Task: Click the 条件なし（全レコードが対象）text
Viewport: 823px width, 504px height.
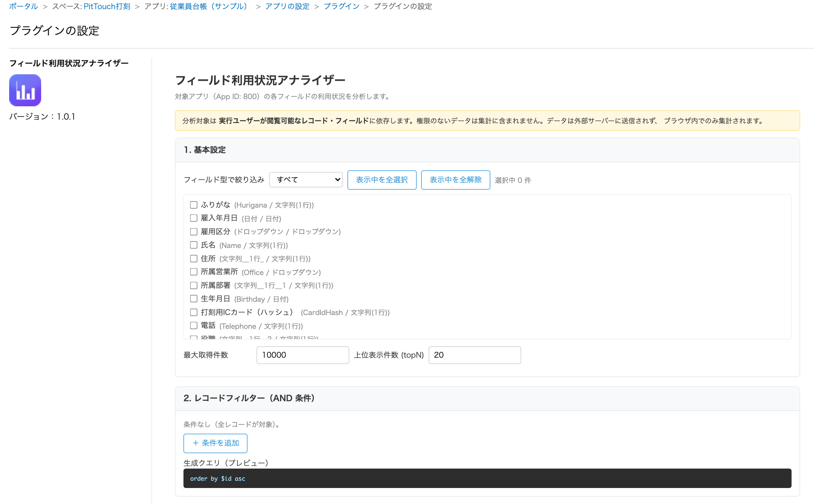Action: [233, 424]
